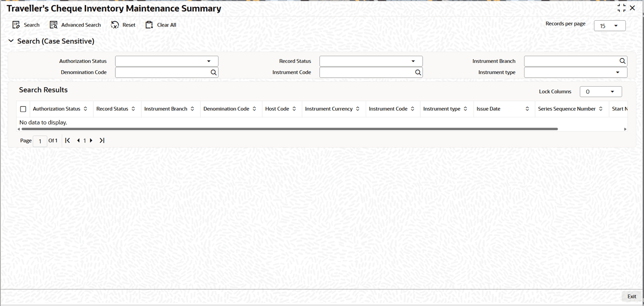Sort by Series Sequence Number column
This screenshot has width=644, height=306.
coord(601,109)
